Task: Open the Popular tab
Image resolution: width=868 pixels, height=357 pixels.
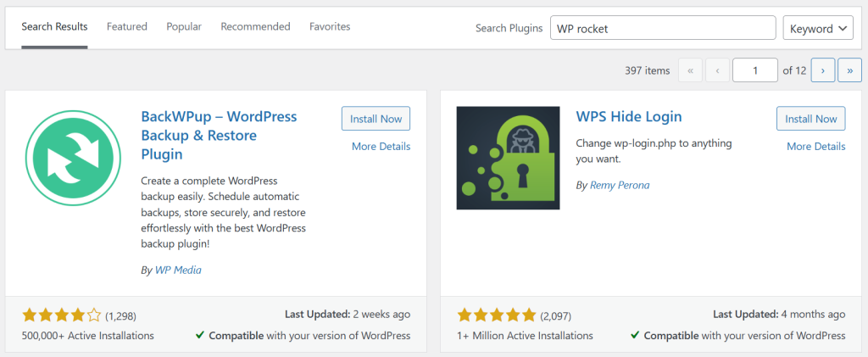Action: 184,27
